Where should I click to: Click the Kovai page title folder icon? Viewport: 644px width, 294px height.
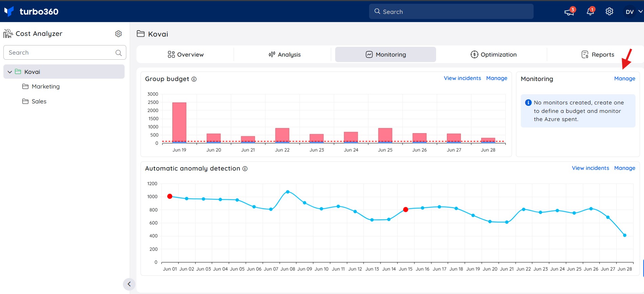(141, 34)
